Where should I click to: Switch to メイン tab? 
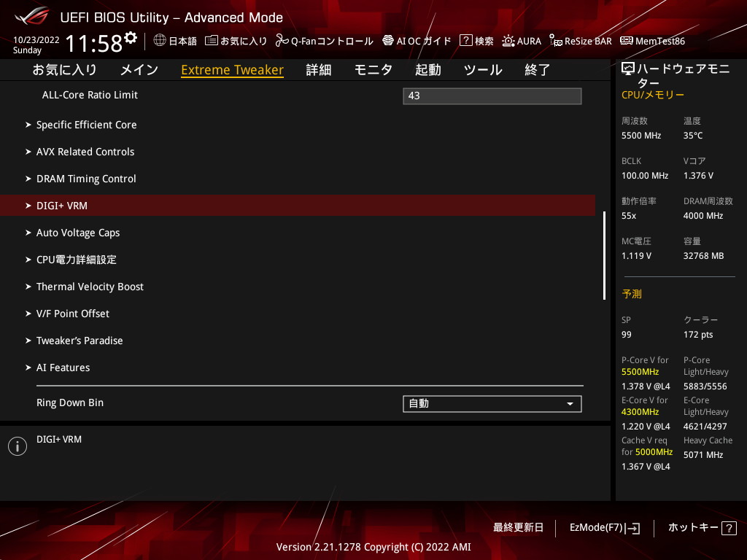pos(139,70)
